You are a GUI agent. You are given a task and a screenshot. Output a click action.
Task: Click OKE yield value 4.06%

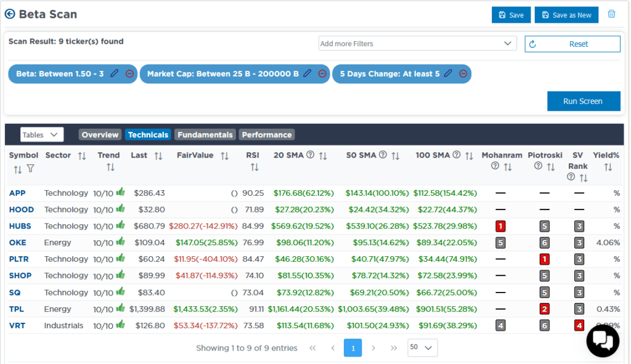coord(608,243)
